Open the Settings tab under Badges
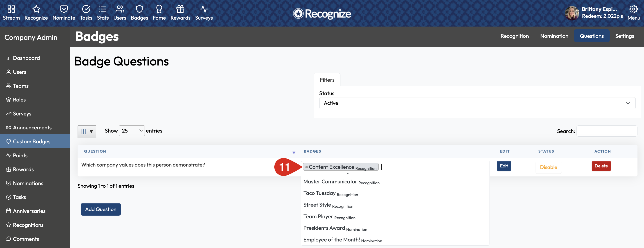Viewport: 644px width, 248px height. [624, 36]
